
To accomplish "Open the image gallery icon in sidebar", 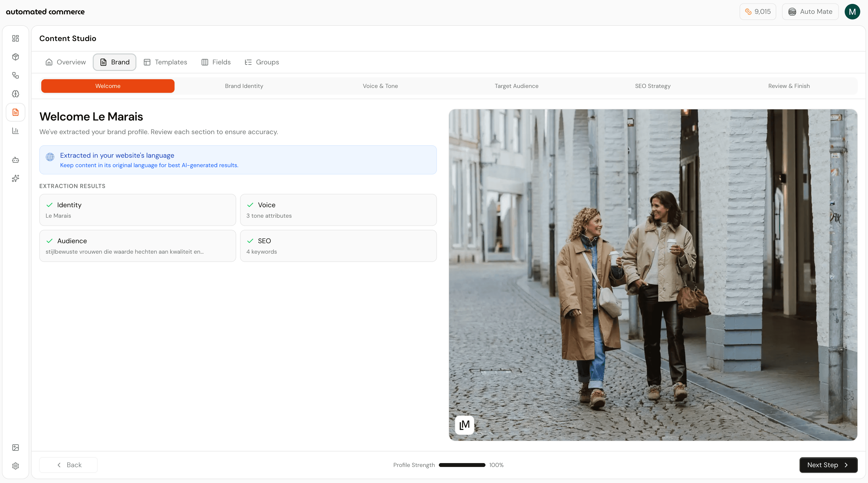I will [16, 448].
